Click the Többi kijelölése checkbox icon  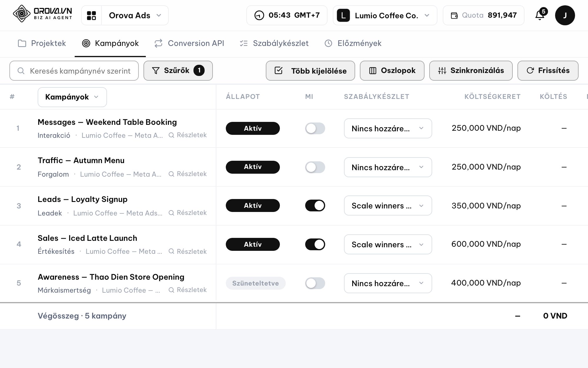click(x=278, y=70)
